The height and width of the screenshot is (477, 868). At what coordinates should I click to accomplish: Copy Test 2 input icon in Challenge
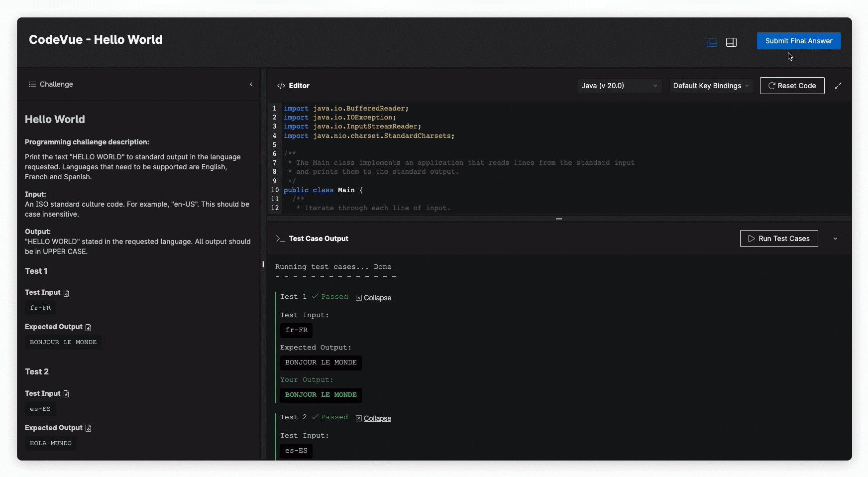66,394
